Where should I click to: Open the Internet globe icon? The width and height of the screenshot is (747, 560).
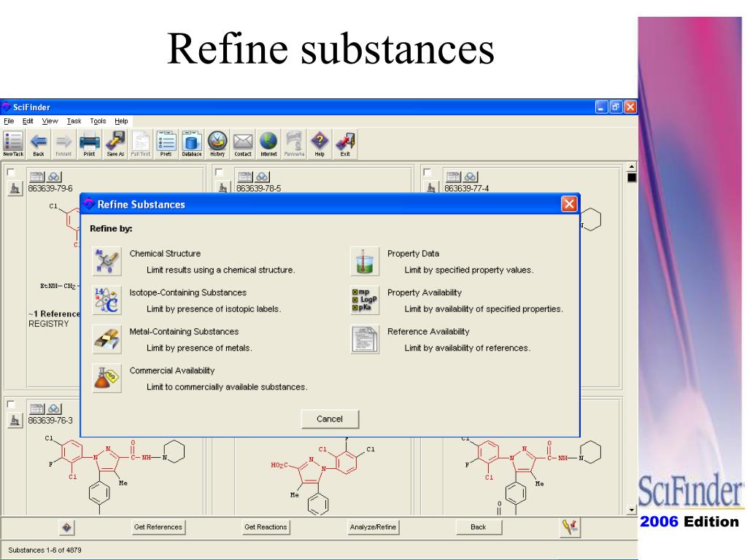tap(268, 144)
